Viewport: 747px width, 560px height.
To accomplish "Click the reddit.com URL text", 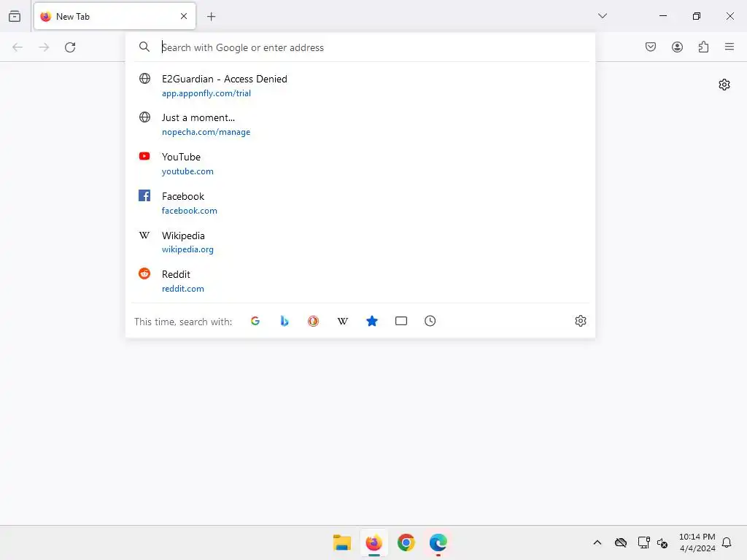I will point(183,289).
